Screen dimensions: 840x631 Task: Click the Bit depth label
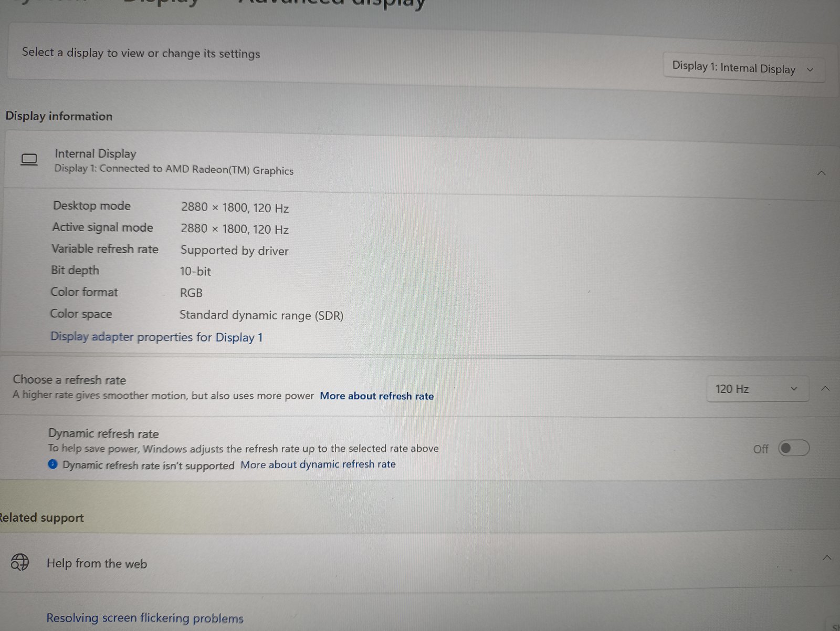75,271
